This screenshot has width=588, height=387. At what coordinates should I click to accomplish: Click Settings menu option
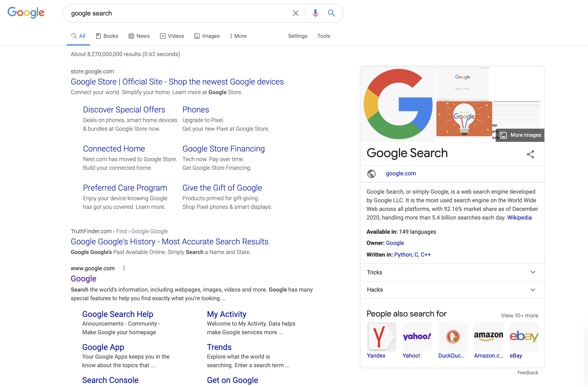point(298,36)
